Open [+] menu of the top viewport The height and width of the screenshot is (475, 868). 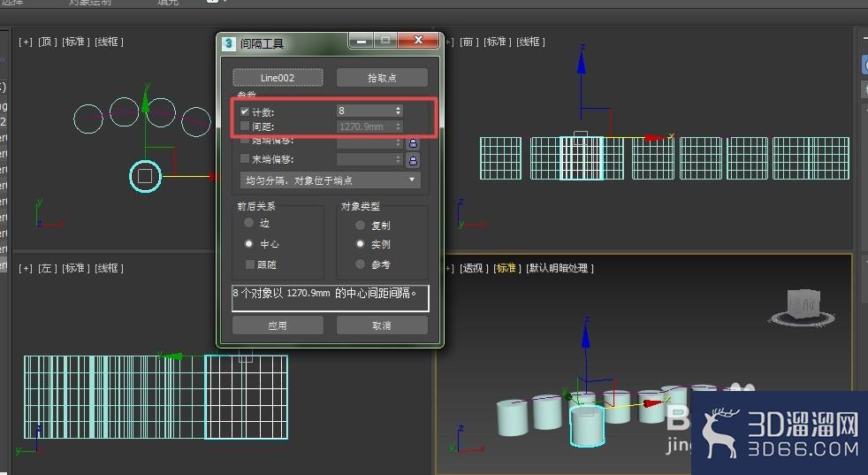coord(26,42)
